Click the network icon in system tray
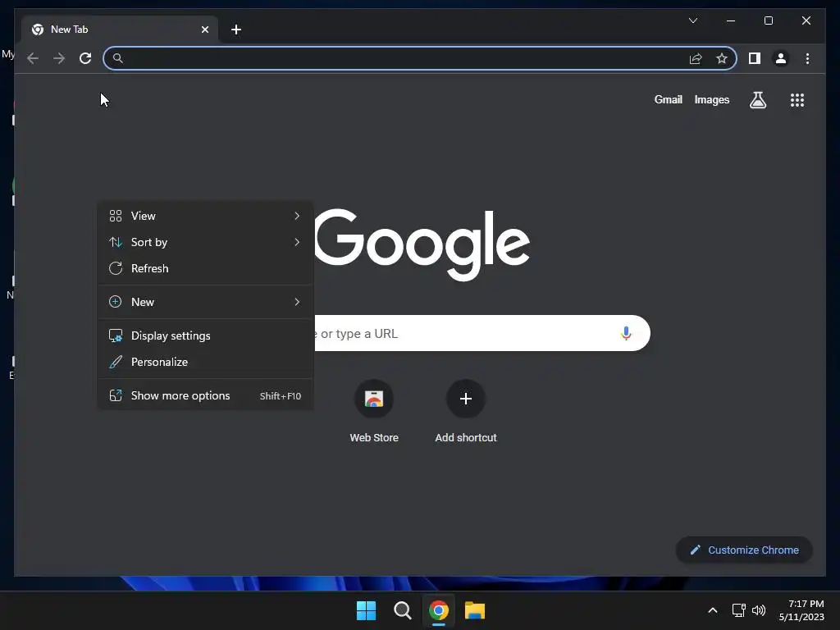 click(739, 610)
